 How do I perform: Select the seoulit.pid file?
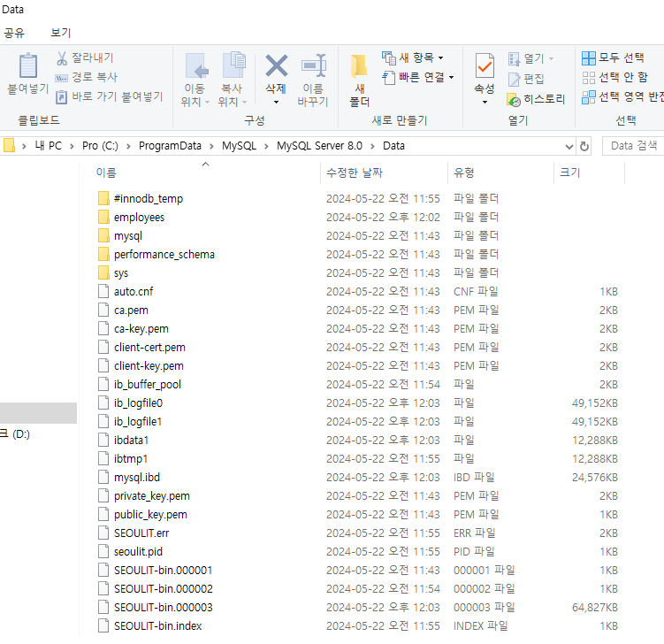pos(130,552)
